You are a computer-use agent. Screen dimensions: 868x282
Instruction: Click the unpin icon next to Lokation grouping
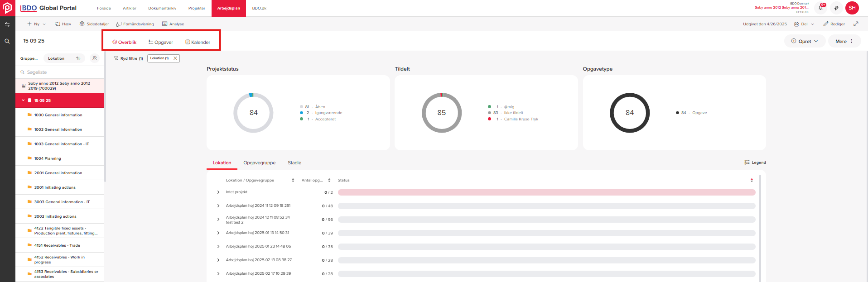tap(94, 58)
